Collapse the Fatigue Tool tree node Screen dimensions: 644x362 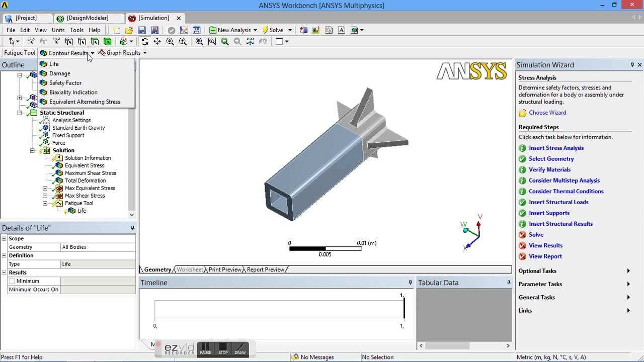(x=45, y=203)
